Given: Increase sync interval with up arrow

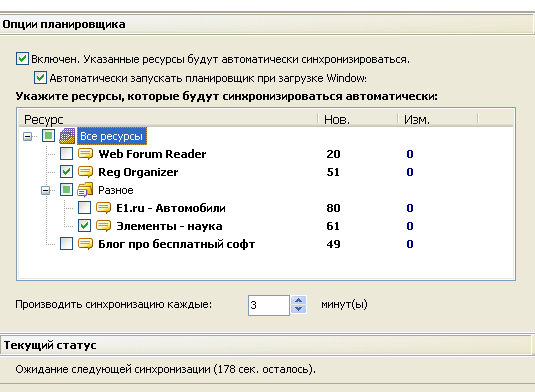Looking at the screenshot, I should pos(299,300).
